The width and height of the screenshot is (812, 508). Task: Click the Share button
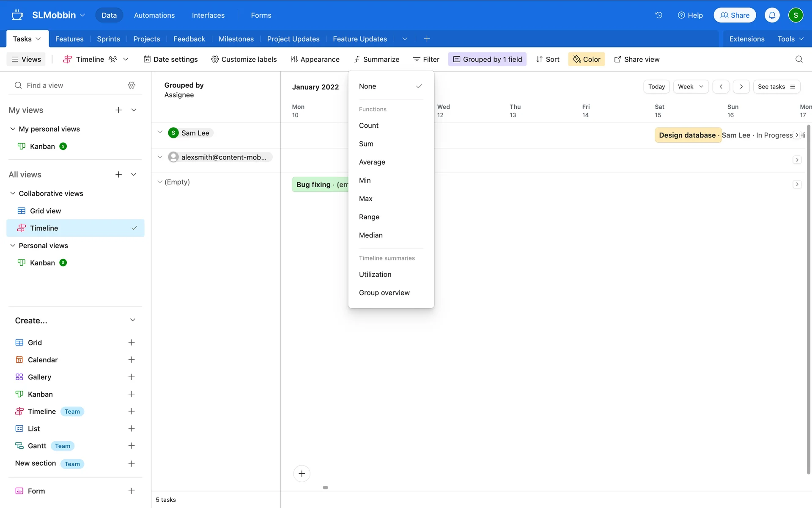tap(735, 15)
